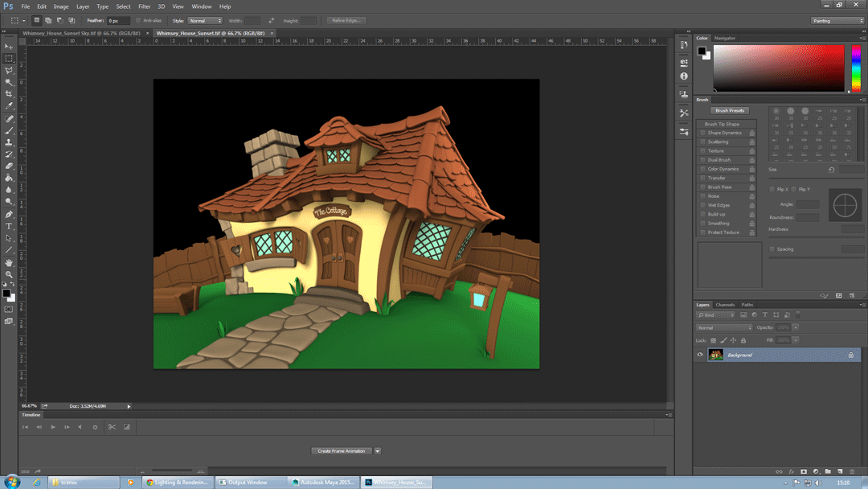
Task: Open Autodesk Maya from the taskbar
Action: [323, 483]
